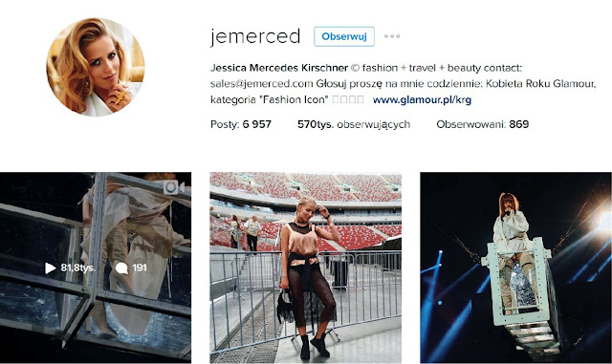Open the three-dots options menu
This screenshot has width=612, height=364.
coord(392,36)
